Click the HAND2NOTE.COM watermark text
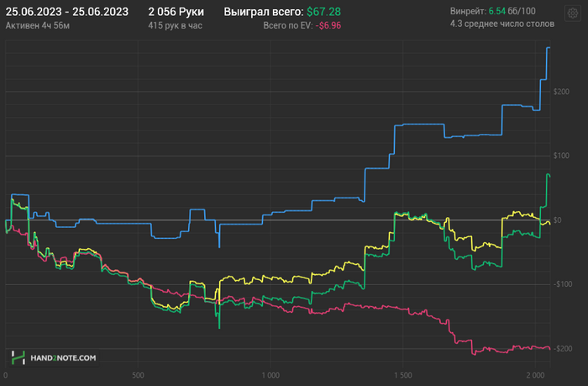This screenshot has width=588, height=386. coord(66,358)
